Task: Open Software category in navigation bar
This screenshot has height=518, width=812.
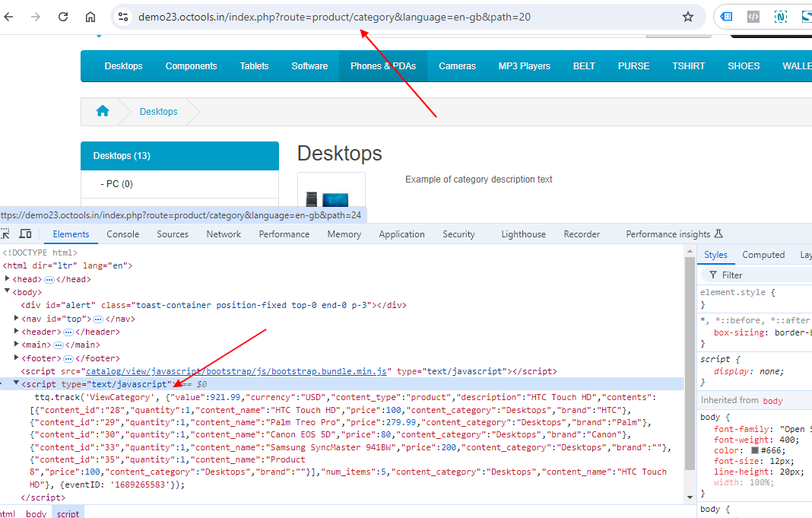Action: (x=309, y=65)
